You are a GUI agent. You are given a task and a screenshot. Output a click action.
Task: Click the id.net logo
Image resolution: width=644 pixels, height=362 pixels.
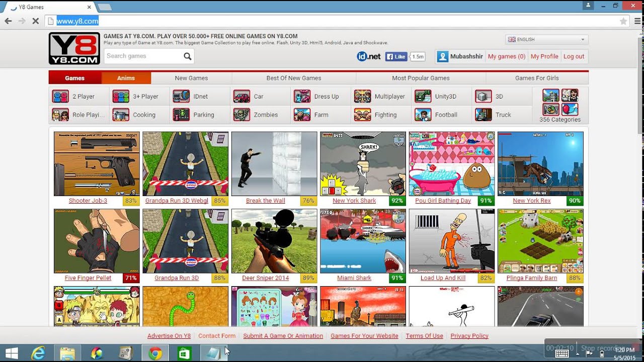point(369,56)
